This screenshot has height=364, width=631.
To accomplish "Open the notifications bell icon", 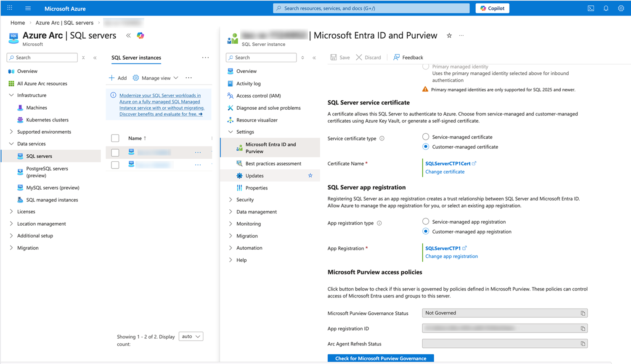I will tap(606, 8).
